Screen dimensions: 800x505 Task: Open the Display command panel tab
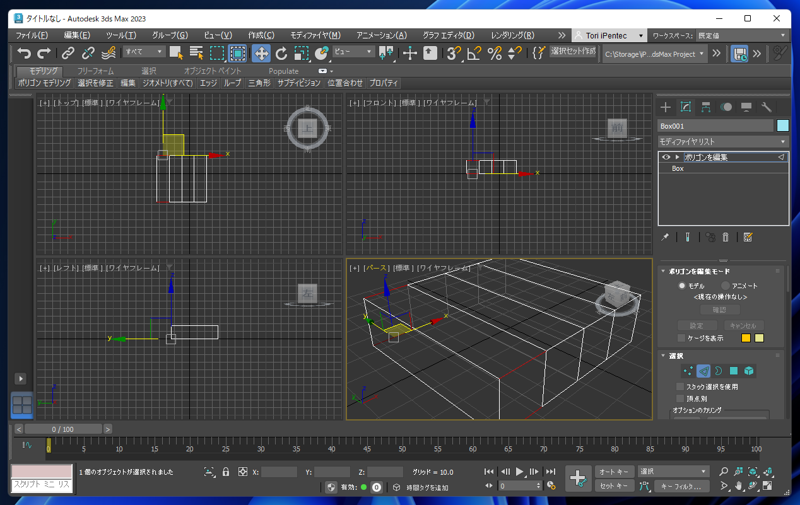click(x=746, y=107)
